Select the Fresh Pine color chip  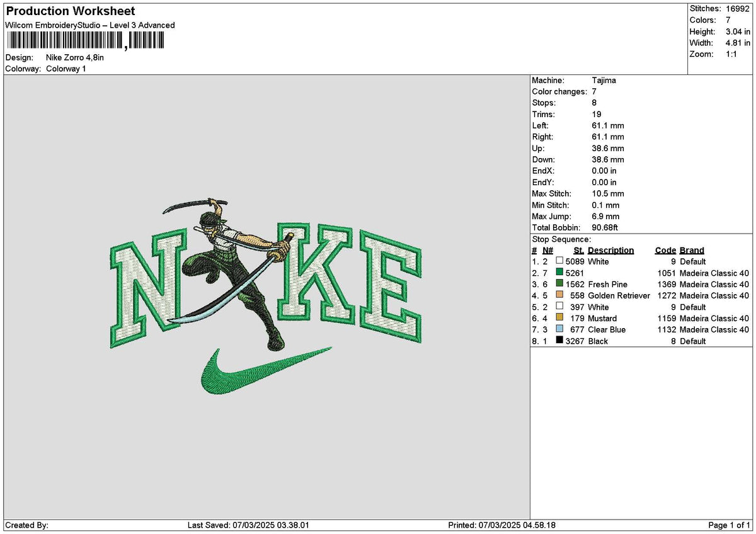558,284
